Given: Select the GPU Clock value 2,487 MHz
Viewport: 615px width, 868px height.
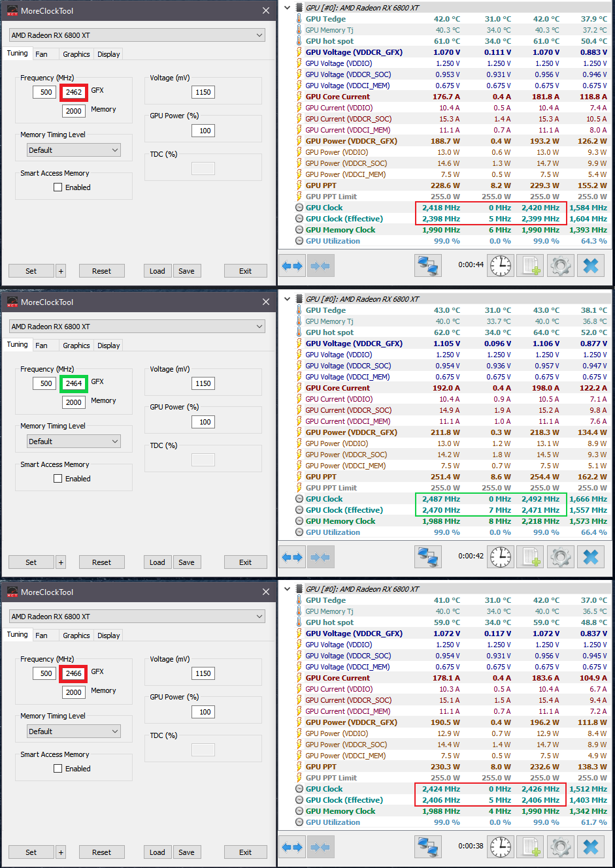Looking at the screenshot, I should click(x=441, y=499).
